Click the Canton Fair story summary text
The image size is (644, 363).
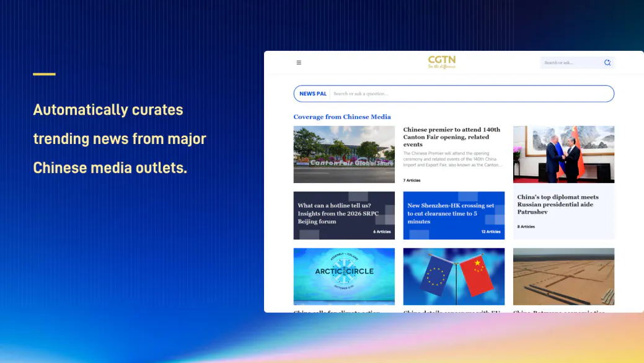[x=452, y=159]
